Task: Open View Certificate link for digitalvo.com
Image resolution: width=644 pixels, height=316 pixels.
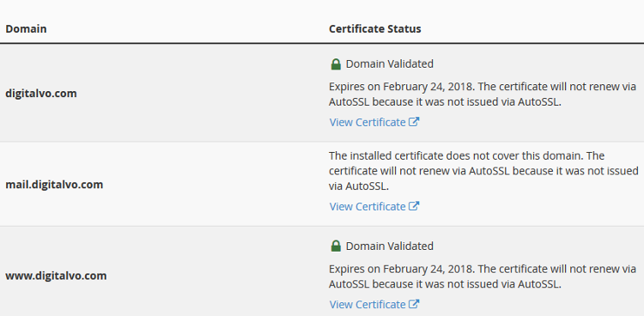Action: click(x=374, y=123)
